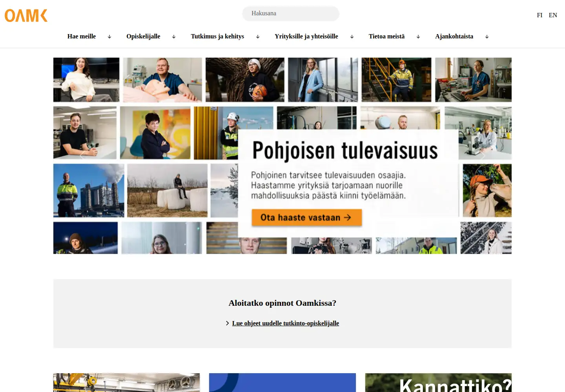This screenshot has width=565, height=392.
Task: Open the Kannattiko? card image
Action: [x=438, y=383]
